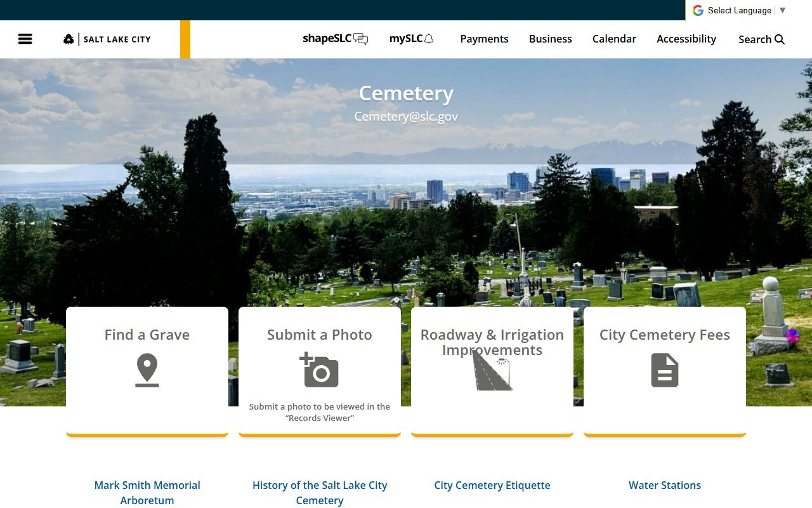Open the Business menu item
The image size is (812, 508).
tap(551, 39)
